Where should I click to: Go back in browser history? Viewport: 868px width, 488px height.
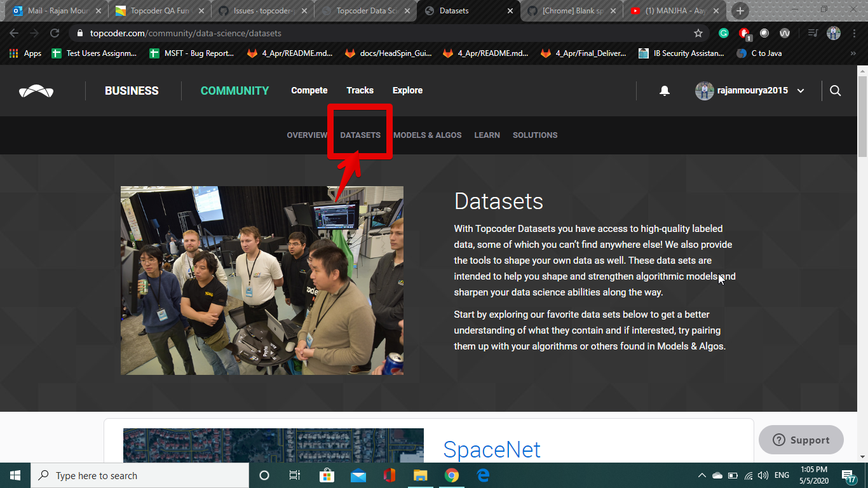click(x=14, y=33)
